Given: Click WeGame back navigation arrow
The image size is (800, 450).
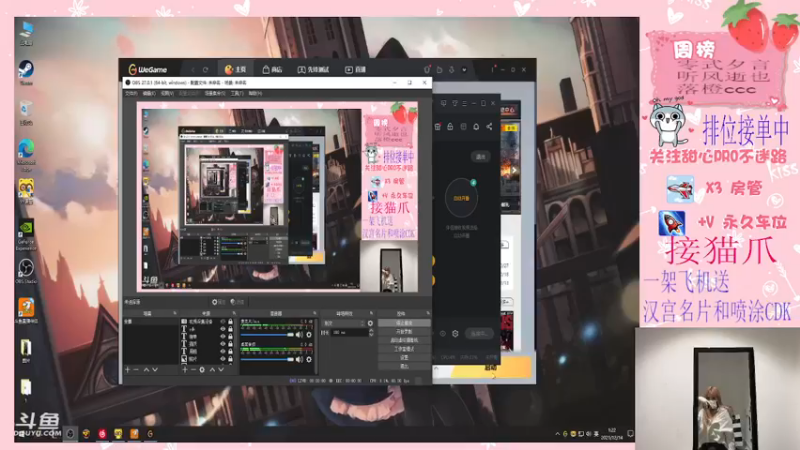Looking at the screenshot, I should [193, 69].
